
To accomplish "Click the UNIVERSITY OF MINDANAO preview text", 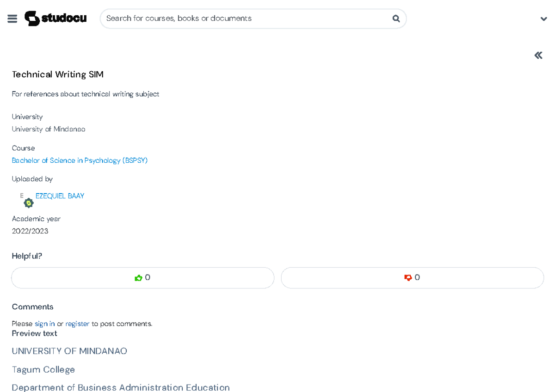I will (x=69, y=351).
